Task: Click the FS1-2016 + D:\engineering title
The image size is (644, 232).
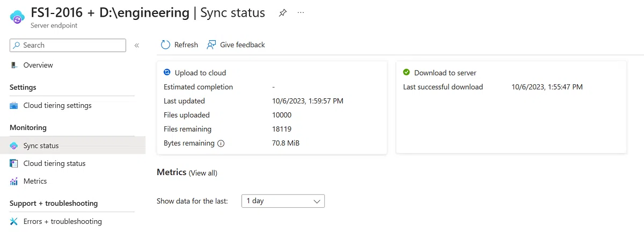Action: [x=110, y=13]
